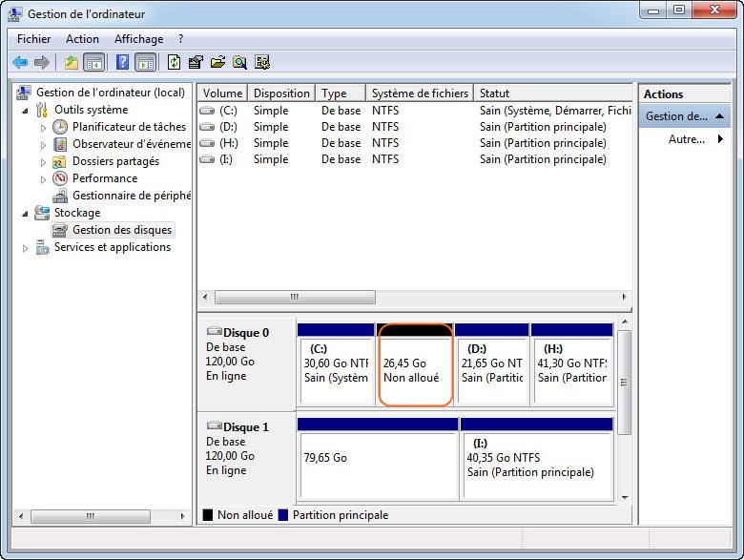Expand the Services et applications node
The width and height of the screenshot is (744, 560).
[x=26, y=248]
